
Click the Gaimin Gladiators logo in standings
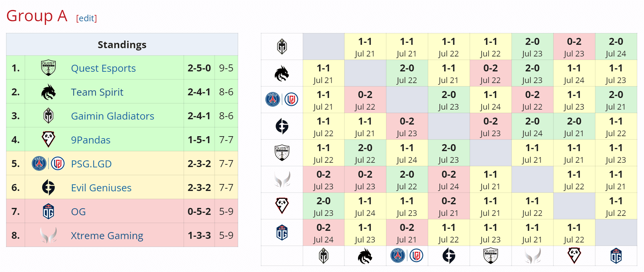click(48, 116)
